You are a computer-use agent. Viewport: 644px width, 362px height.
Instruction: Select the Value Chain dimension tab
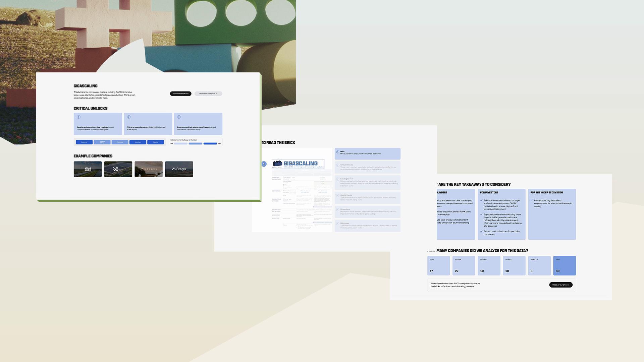tap(138, 142)
